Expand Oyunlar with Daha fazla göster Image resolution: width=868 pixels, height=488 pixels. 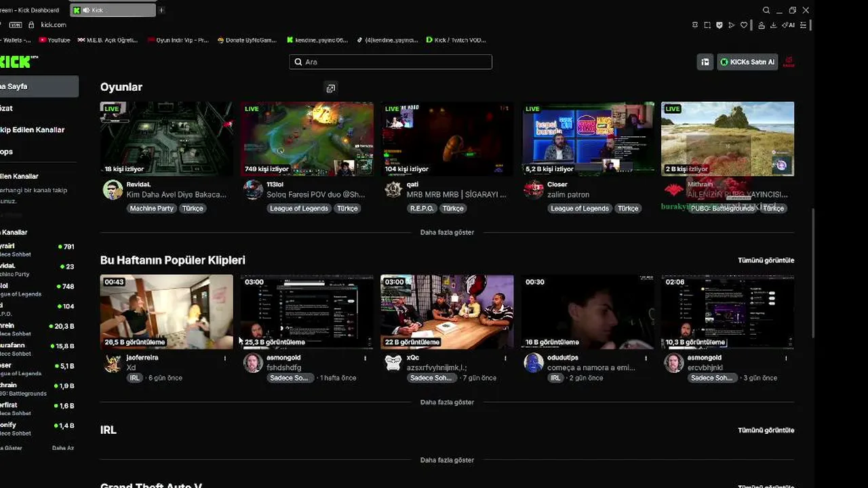click(x=447, y=232)
